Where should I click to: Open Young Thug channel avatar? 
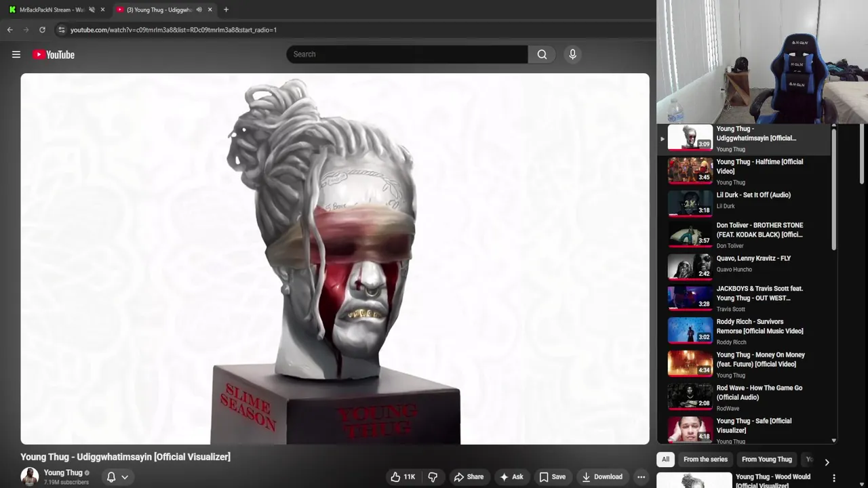click(29, 476)
